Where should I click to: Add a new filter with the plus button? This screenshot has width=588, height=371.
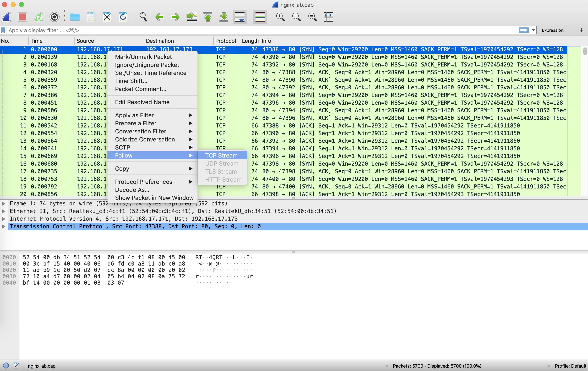click(x=581, y=30)
